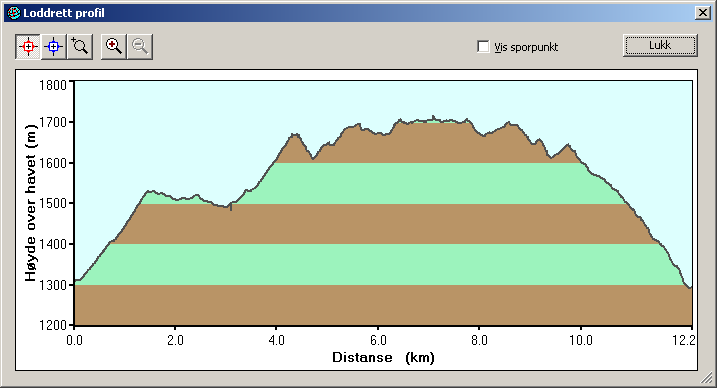Screen dimensions: 717x388
Task: Click the Lukk button
Action: click(x=660, y=46)
